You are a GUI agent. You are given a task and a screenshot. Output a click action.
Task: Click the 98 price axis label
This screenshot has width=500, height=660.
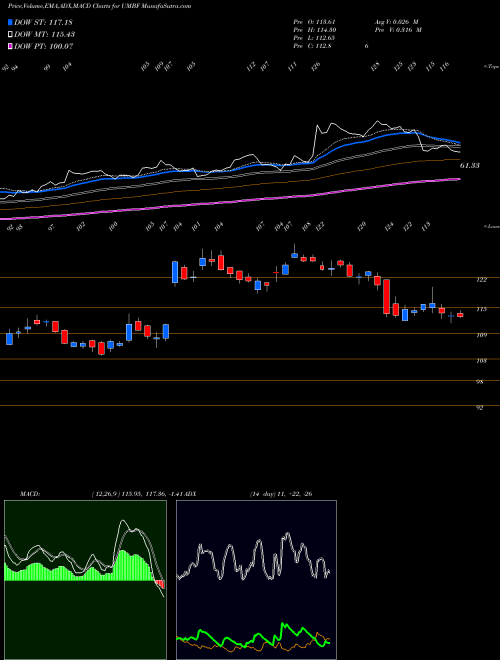[480, 382]
